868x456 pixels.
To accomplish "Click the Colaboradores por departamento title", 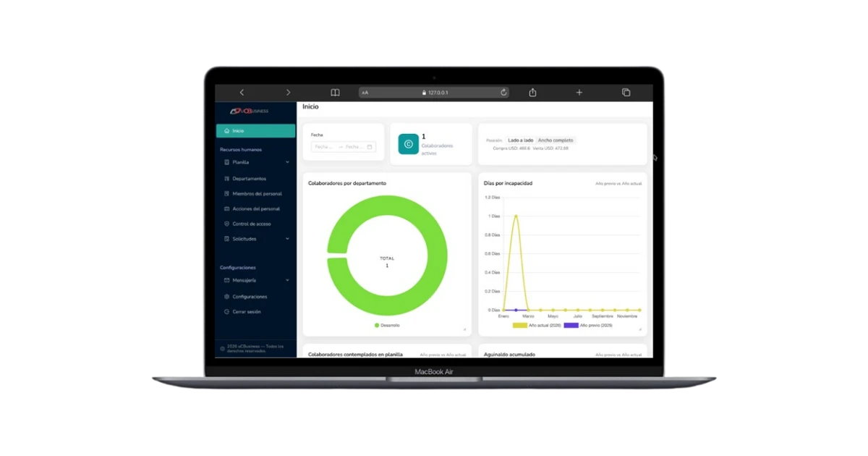I will pyautogui.click(x=347, y=183).
